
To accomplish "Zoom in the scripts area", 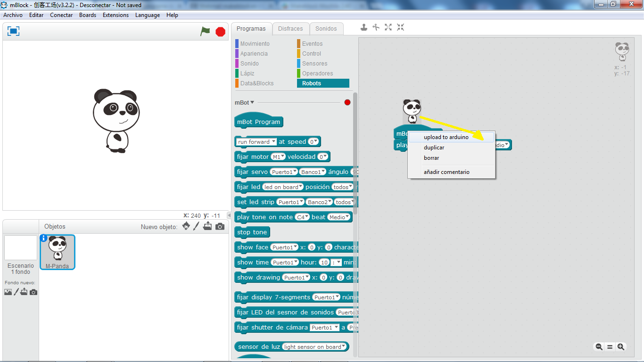I will (x=621, y=346).
